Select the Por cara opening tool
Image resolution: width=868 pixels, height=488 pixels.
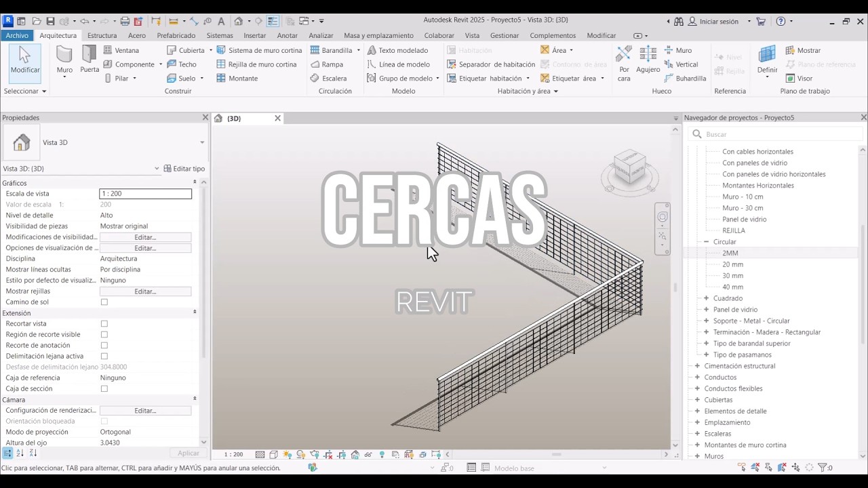click(x=624, y=63)
